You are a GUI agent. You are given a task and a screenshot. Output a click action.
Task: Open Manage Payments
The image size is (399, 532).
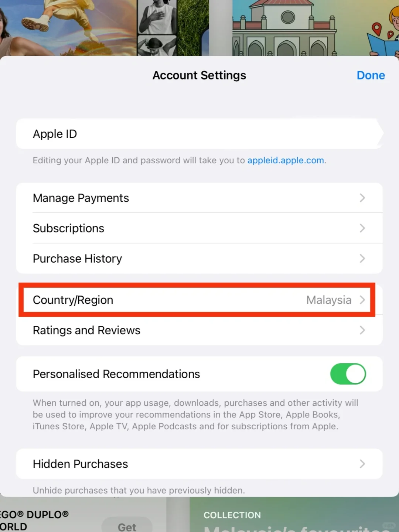pos(199,198)
